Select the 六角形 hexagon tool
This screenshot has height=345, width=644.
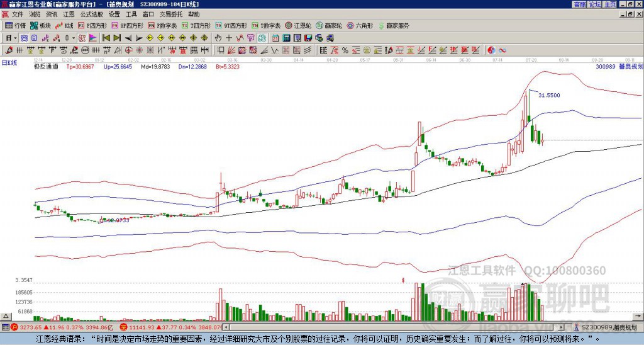click(360, 25)
